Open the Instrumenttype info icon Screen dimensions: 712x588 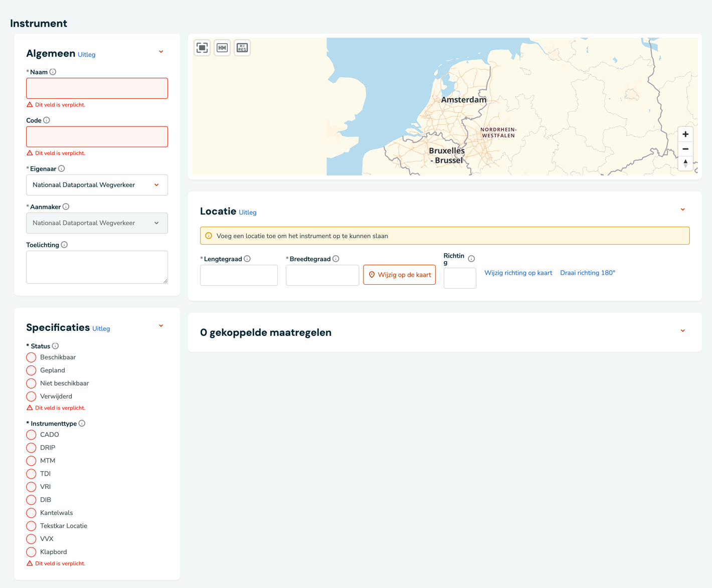(x=82, y=424)
